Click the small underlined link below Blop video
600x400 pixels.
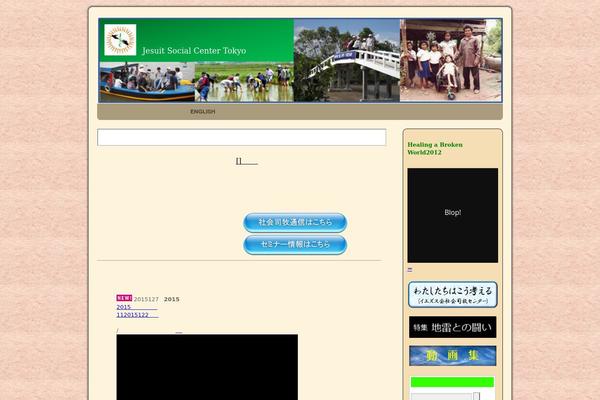pyautogui.click(x=410, y=269)
